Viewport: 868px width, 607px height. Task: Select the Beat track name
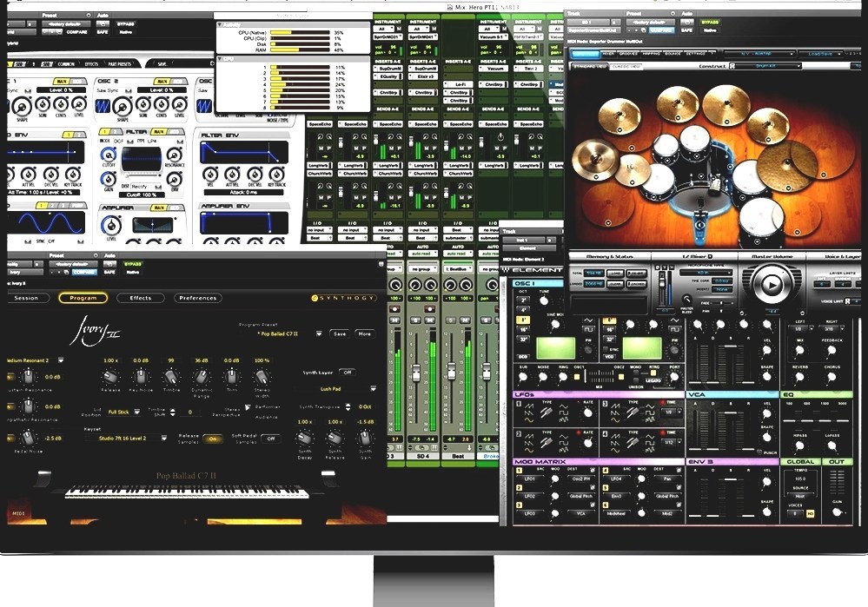point(458,456)
